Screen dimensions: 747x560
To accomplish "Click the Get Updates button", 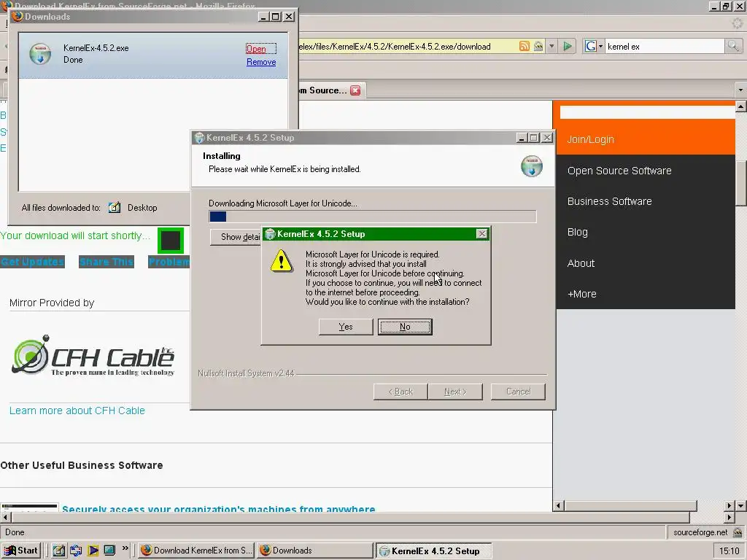I will tap(32, 262).
